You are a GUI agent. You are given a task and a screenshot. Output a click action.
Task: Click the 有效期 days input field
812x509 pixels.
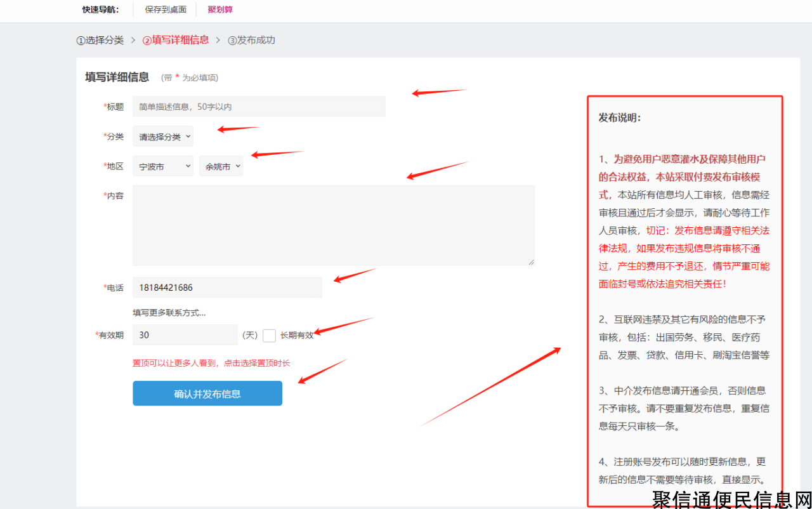tap(185, 335)
